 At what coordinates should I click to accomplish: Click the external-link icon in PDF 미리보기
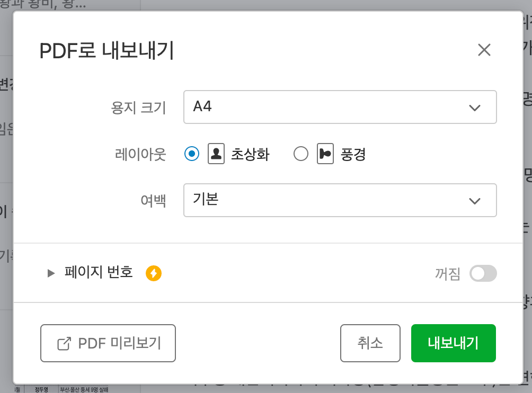tap(64, 344)
